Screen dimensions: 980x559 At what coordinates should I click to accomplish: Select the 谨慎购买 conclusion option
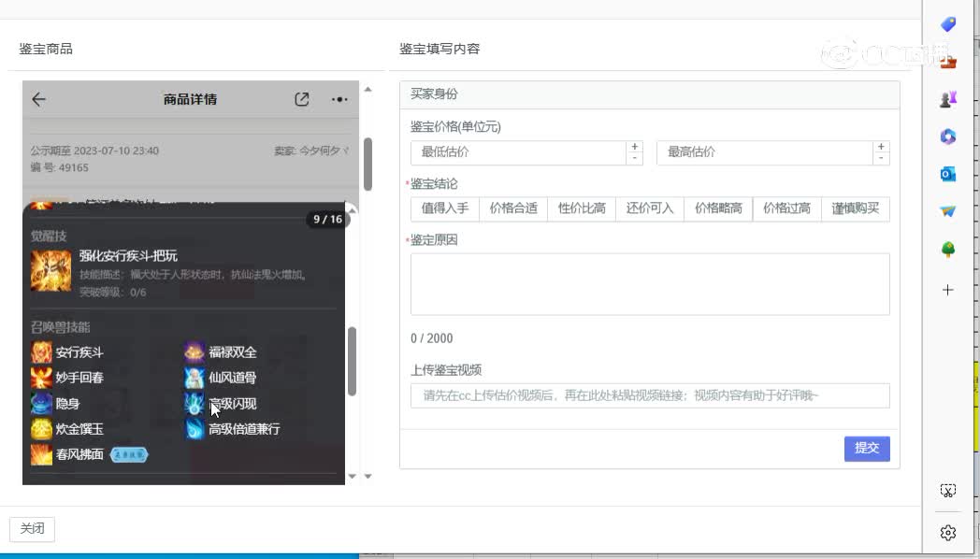tap(855, 208)
